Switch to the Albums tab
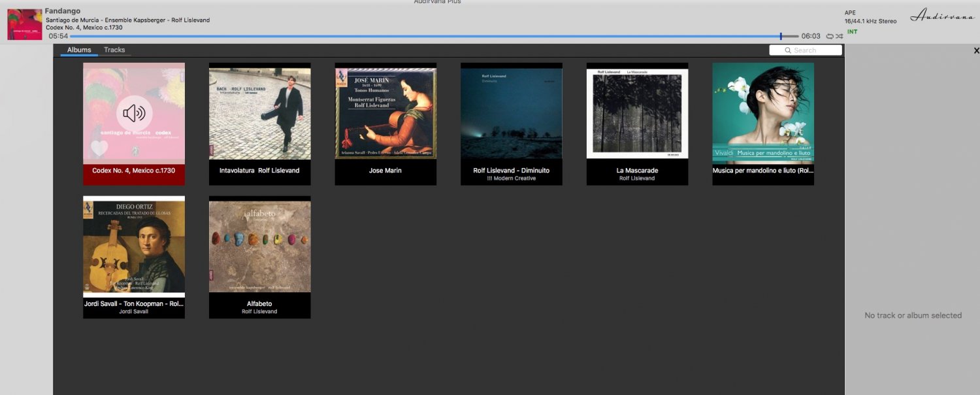Screen dimensions: 980x395 (79, 50)
